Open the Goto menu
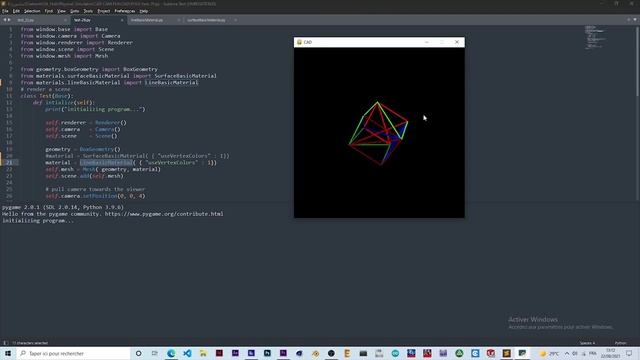Image resolution: width=640 pixels, height=360 pixels. point(74,11)
